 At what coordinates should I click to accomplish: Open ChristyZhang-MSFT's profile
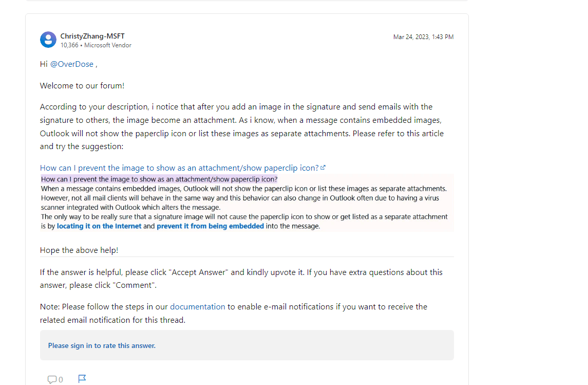(x=92, y=36)
